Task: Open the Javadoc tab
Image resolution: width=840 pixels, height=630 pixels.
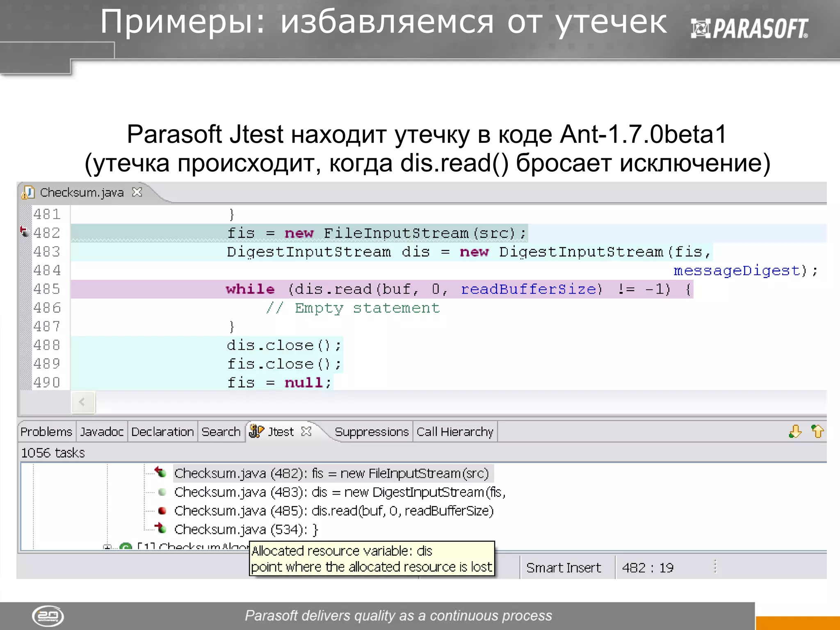Action: [102, 432]
